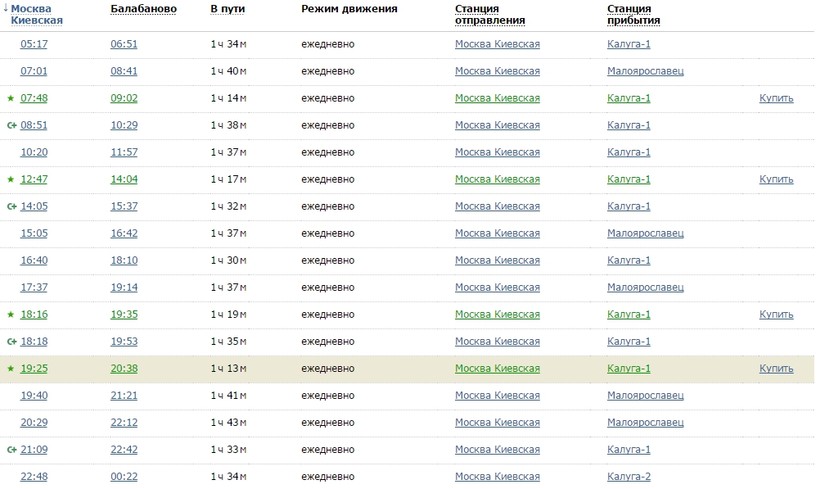Screen dimensions: 820x489
Task: Click the Калуга-2 arrival station link
Action: (x=629, y=476)
